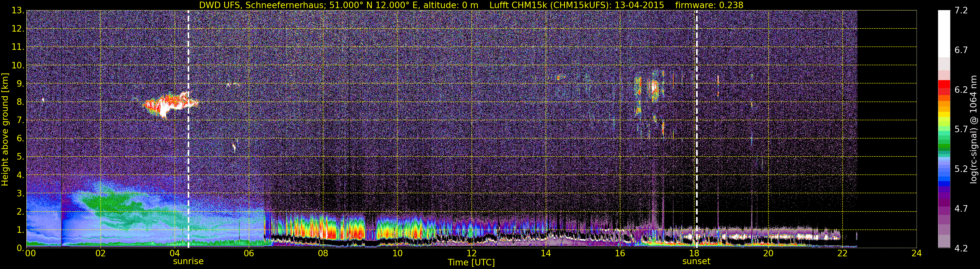Click the plot title 'DWD UFS, Schneefernerhaus'
This screenshot has width=980, height=269.
point(262,5)
